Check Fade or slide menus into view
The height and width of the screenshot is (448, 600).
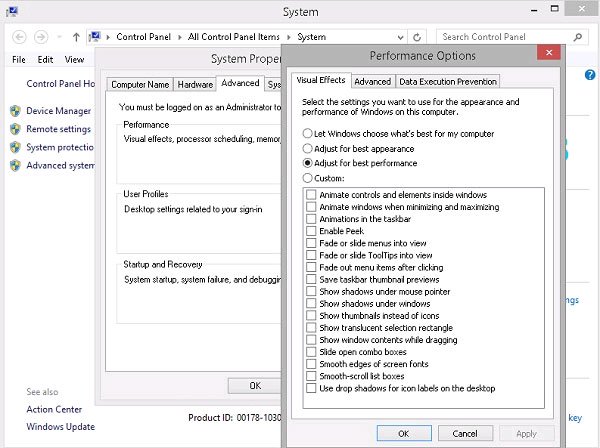[311, 243]
